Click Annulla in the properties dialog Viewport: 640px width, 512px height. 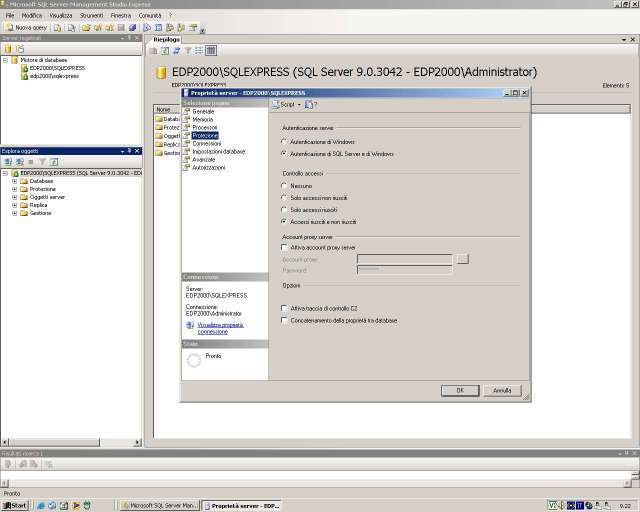pos(502,390)
